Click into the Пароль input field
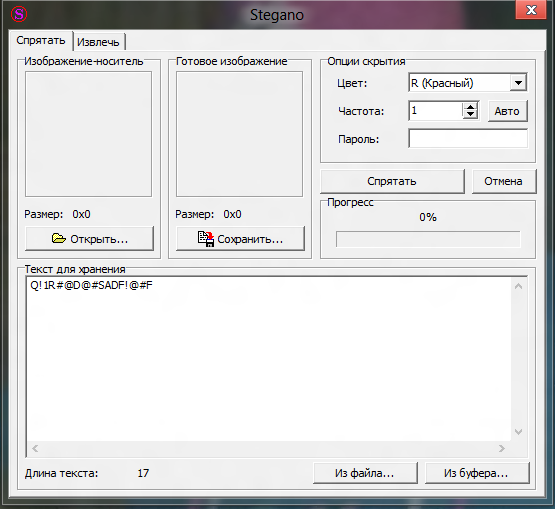Viewport: 555px width, 509px height. click(x=468, y=138)
